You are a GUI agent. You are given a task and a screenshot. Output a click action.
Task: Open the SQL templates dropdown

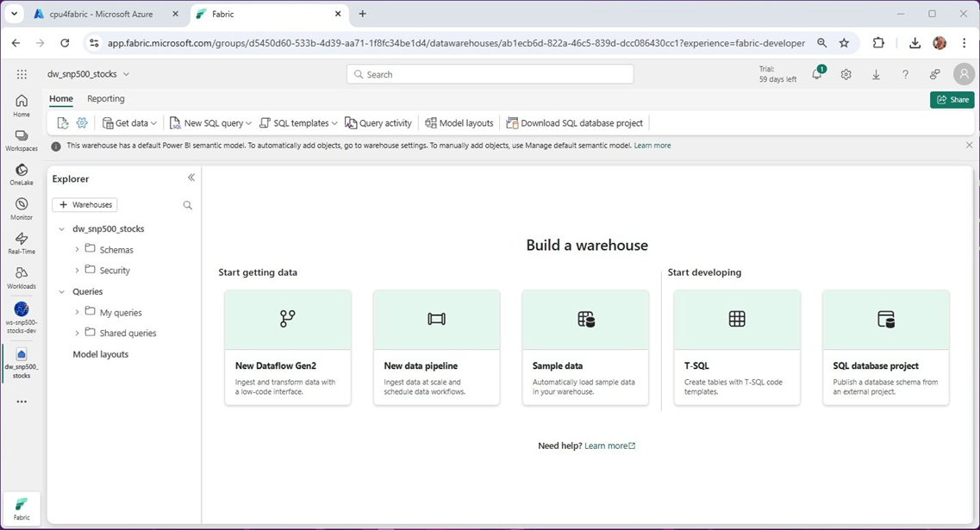pos(298,123)
